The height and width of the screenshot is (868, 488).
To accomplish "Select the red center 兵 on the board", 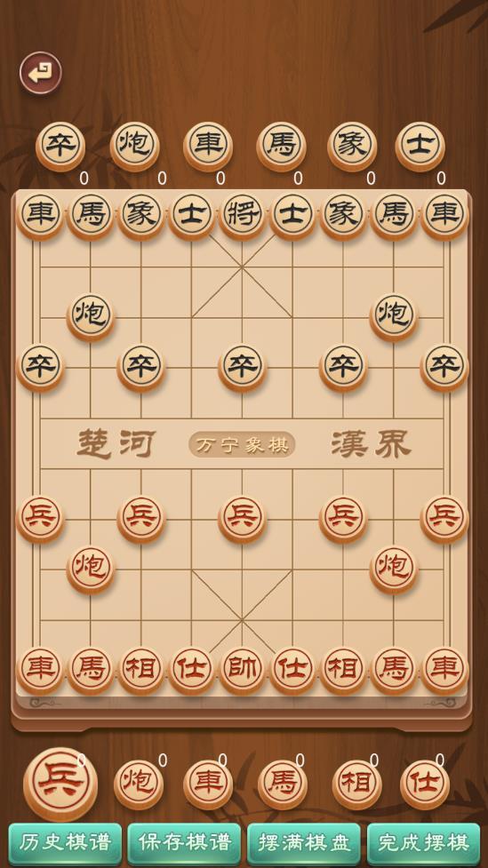I will tap(242, 519).
